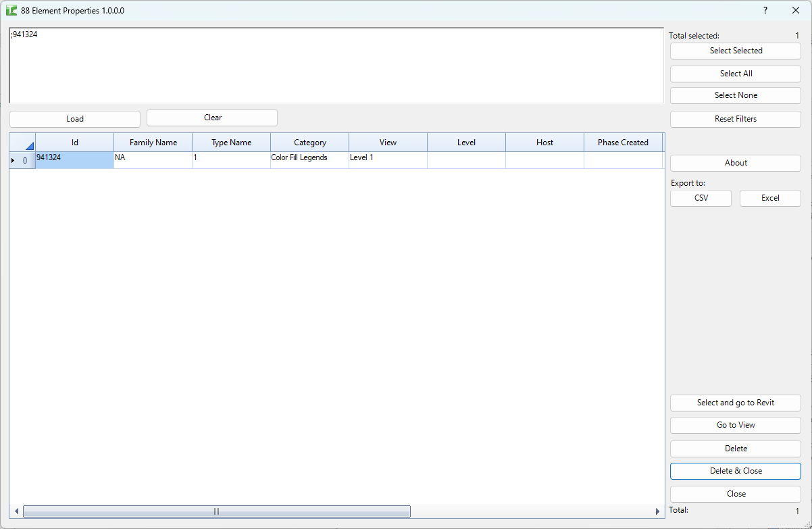Sort by the Id column header
Image resolution: width=812 pixels, height=529 pixels.
74,142
